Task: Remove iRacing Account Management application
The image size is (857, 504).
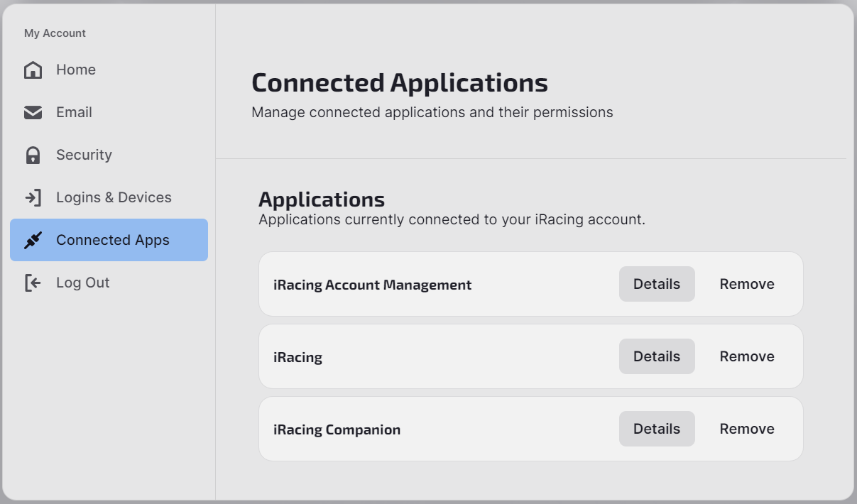Action: click(x=747, y=284)
